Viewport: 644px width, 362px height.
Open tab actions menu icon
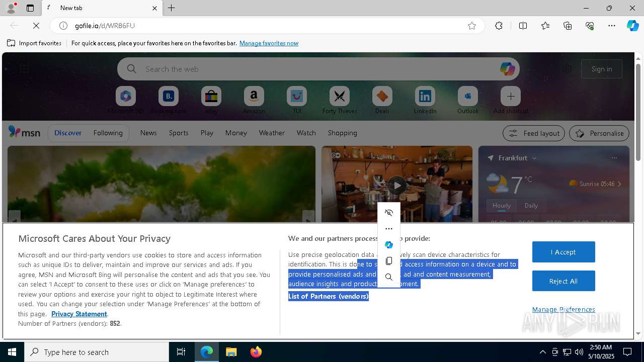pos(30,8)
